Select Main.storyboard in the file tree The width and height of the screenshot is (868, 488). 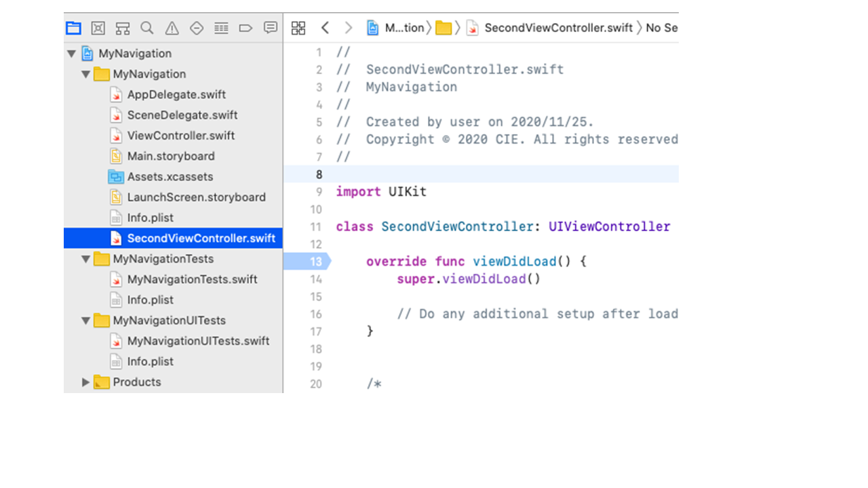[171, 156]
